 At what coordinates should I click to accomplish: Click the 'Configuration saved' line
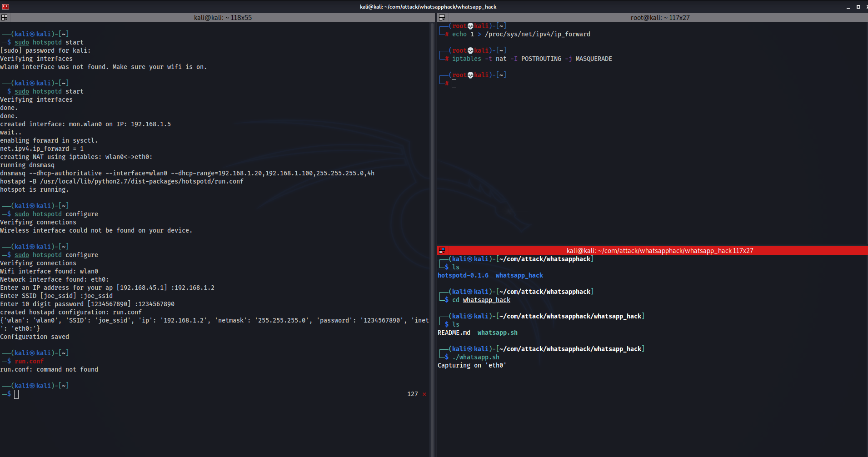[35, 337]
